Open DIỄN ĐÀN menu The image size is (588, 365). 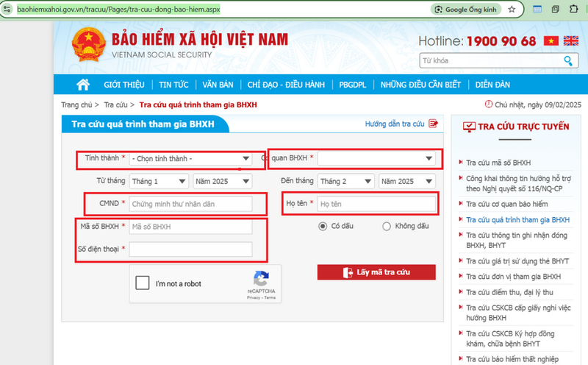tap(492, 85)
